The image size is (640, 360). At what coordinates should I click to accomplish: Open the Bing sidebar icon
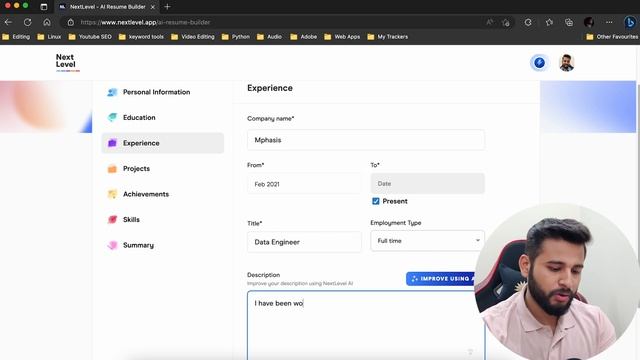(630, 22)
